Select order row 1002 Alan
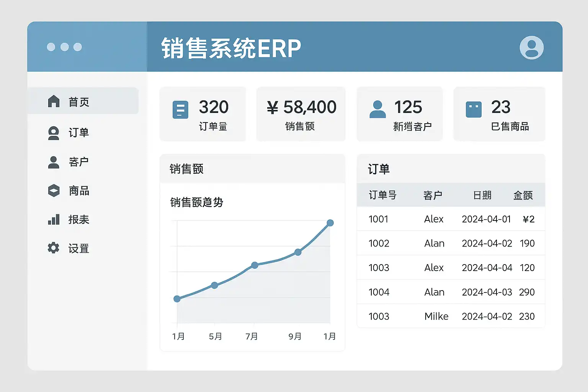 [x=451, y=243]
